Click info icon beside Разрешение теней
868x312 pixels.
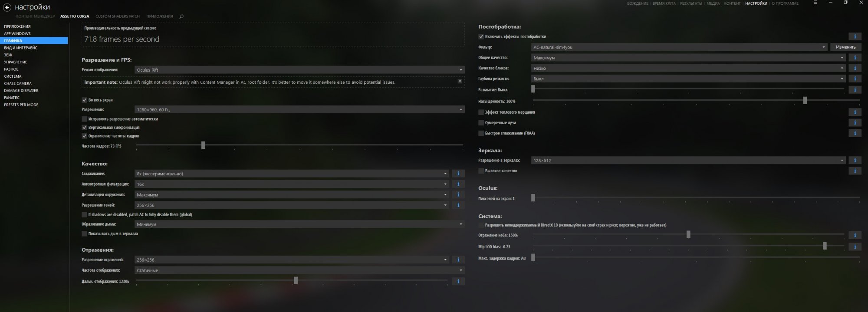[458, 205]
